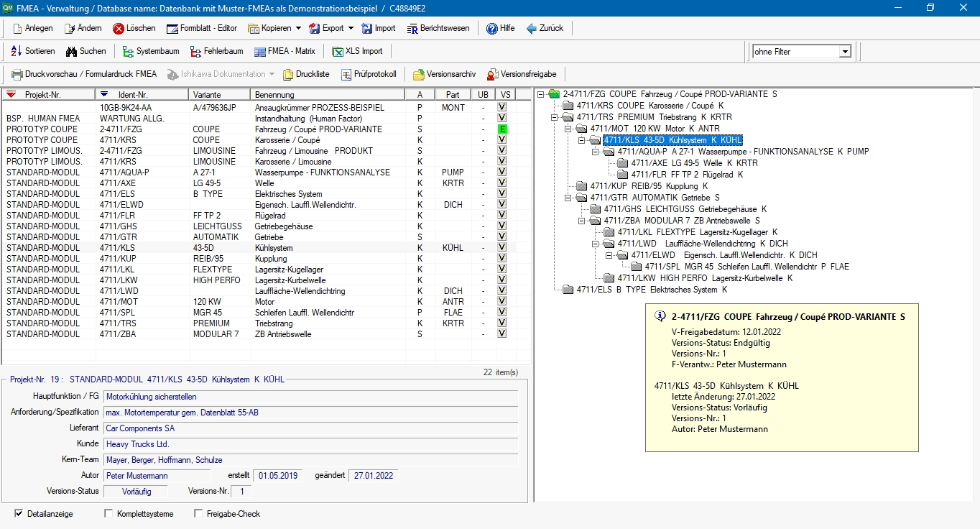The height and width of the screenshot is (529, 980).
Task: Open the 'ohne Filter' dropdown
Action: pos(845,52)
